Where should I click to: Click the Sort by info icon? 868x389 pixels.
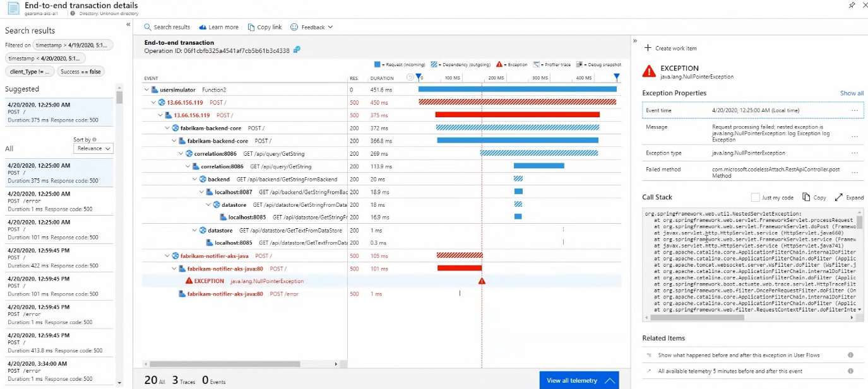(x=94, y=139)
